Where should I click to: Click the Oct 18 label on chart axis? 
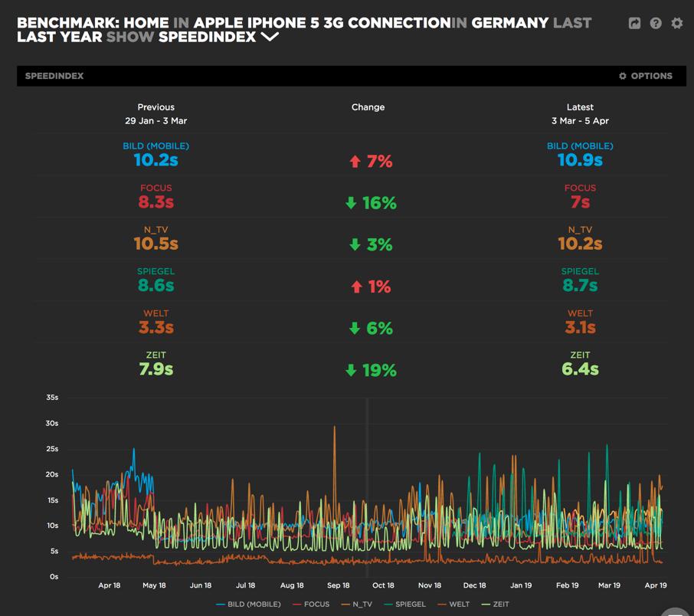coord(383,585)
